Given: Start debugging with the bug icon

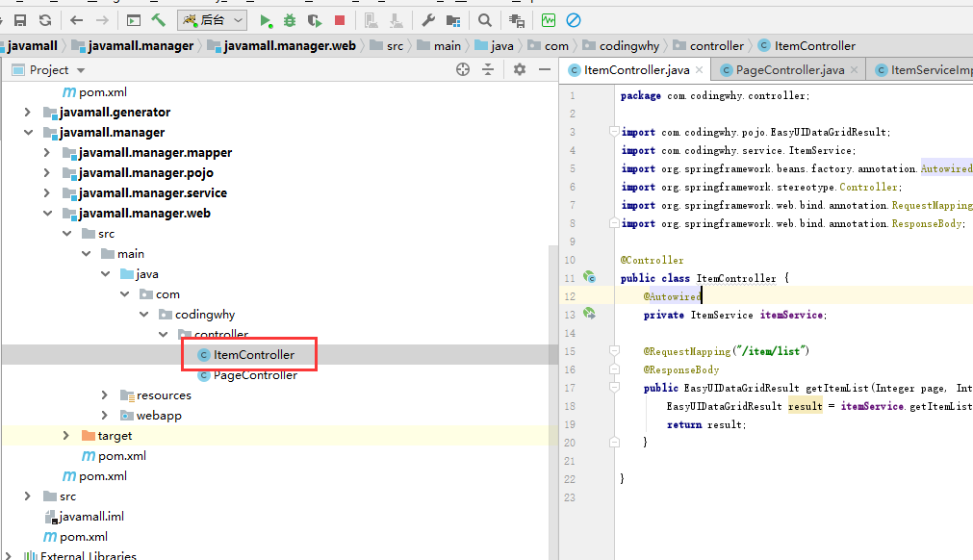Looking at the screenshot, I should [x=290, y=19].
